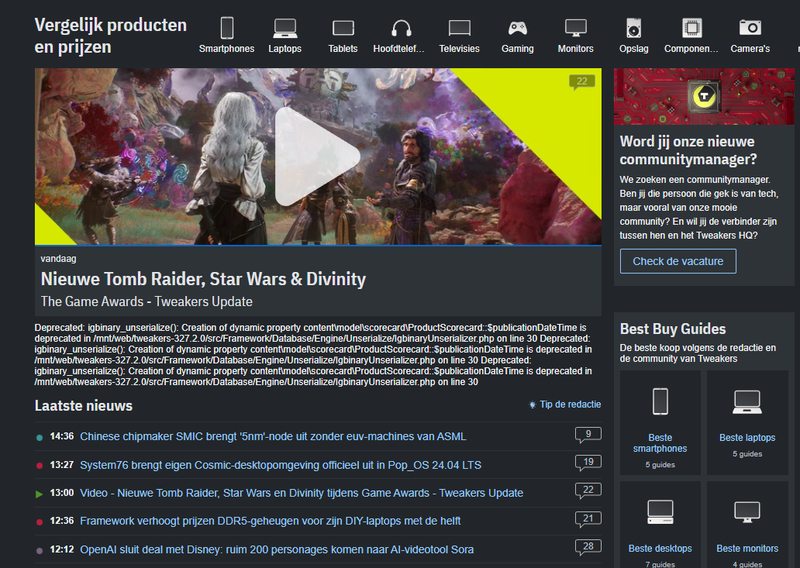Open the Tablets category icon

pos(343,28)
